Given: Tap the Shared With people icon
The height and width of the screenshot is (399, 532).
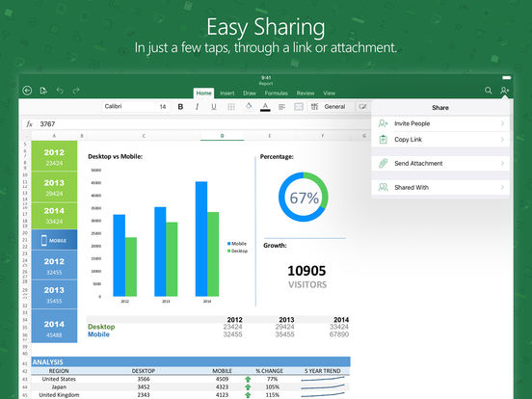Looking at the screenshot, I should point(383,187).
